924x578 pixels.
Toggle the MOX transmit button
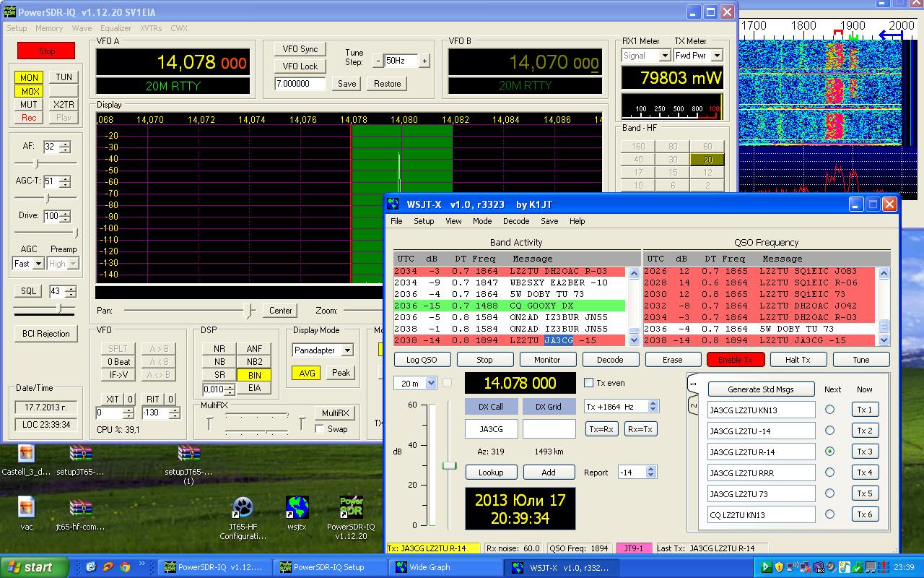(29, 91)
